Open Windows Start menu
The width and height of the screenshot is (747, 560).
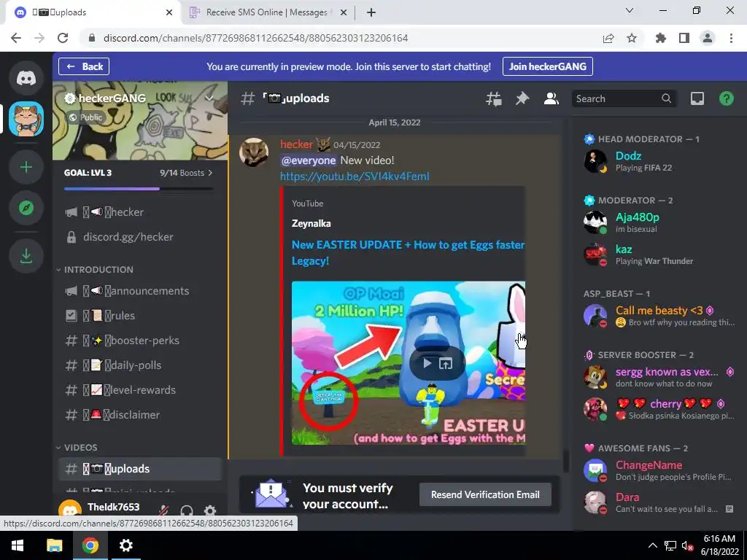coord(18,545)
